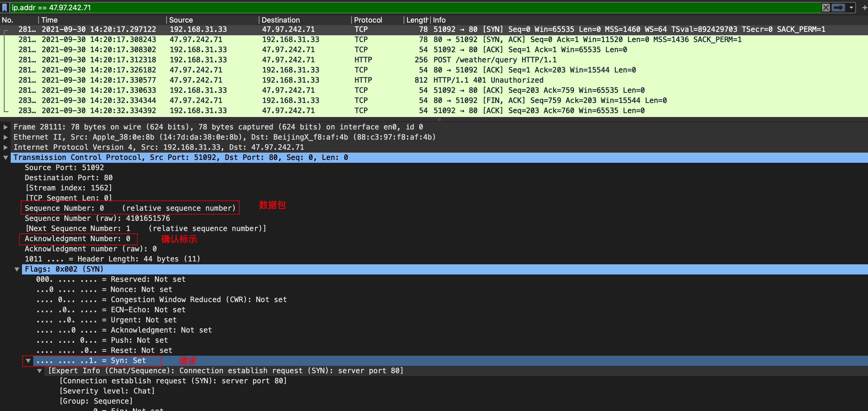Select the Push: Not set flag line

pyautogui.click(x=102, y=340)
